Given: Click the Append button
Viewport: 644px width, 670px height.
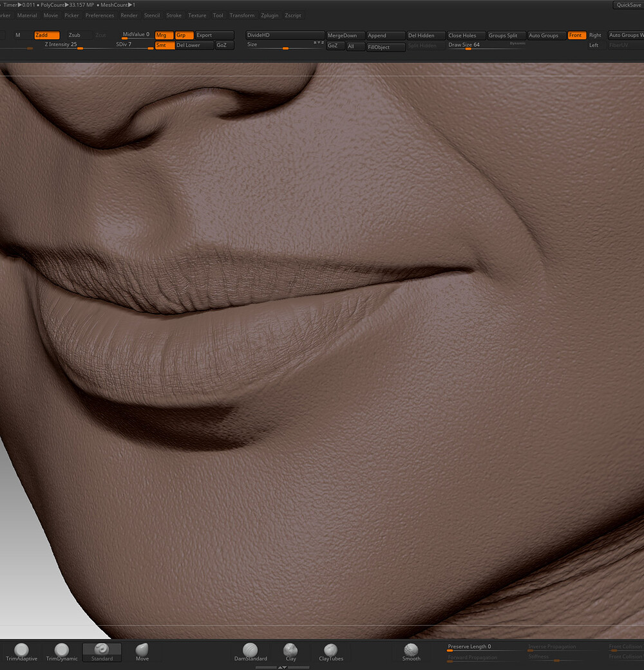Looking at the screenshot, I should click(386, 35).
